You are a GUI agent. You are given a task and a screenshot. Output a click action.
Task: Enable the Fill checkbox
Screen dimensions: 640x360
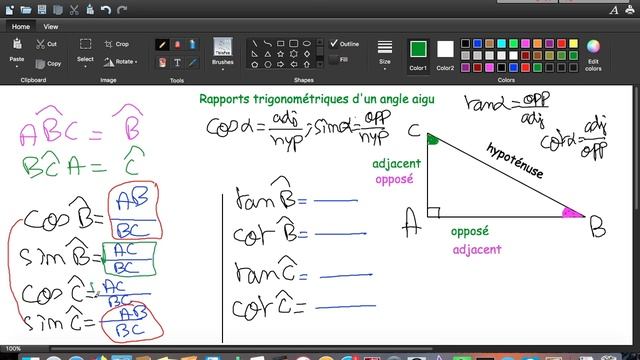coord(333,60)
